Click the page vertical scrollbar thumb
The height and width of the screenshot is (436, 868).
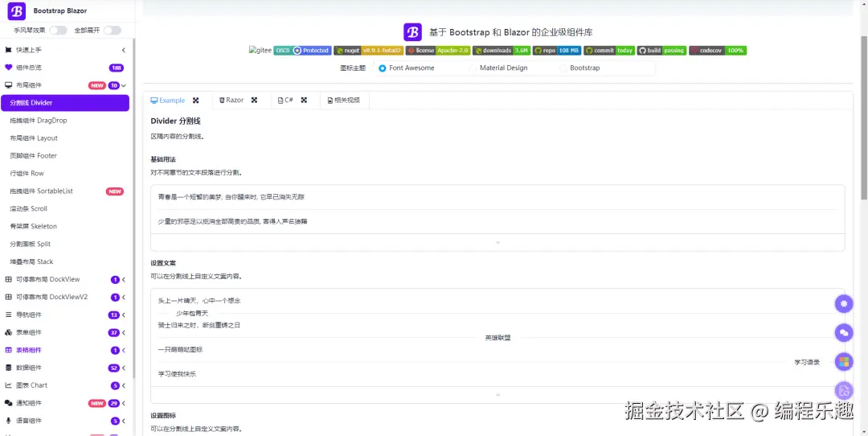[864, 117]
